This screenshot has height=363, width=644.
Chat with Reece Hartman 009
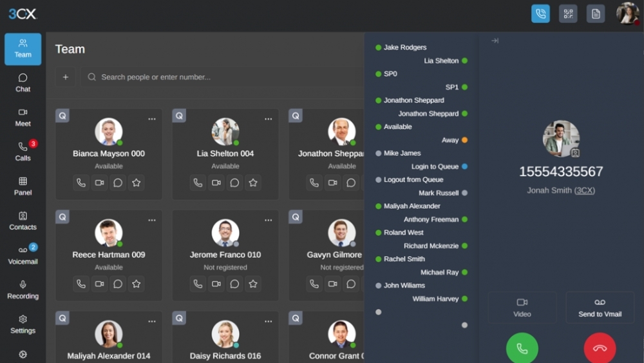(118, 284)
